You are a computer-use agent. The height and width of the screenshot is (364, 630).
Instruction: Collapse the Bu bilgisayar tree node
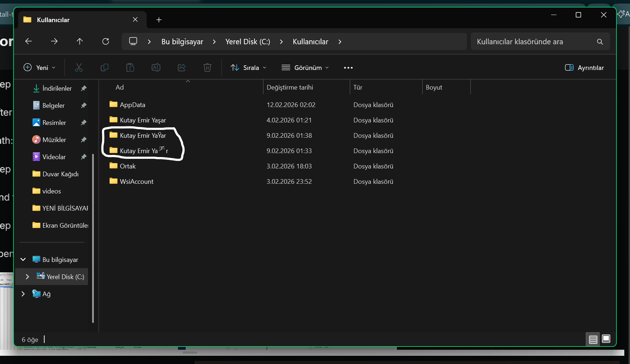click(23, 260)
